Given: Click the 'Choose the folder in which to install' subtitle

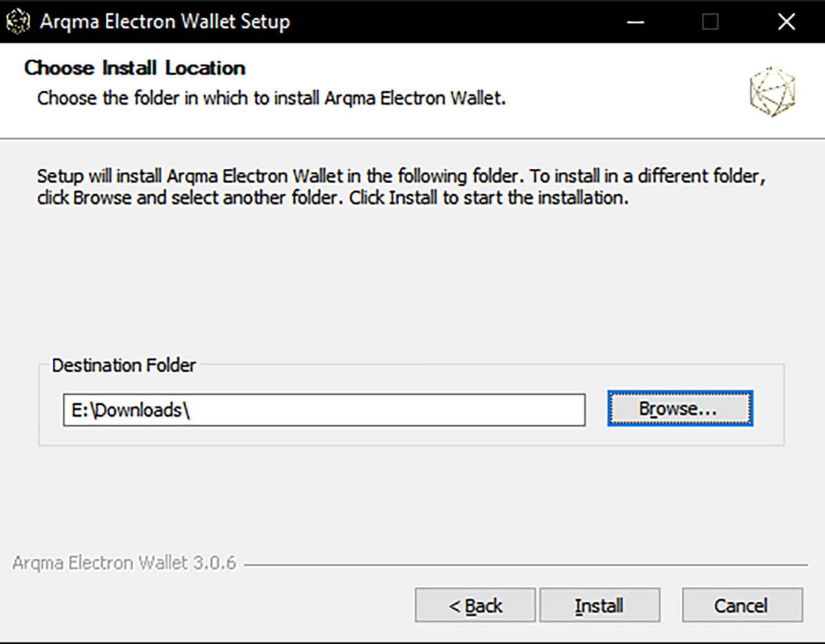Looking at the screenshot, I should 271,98.
